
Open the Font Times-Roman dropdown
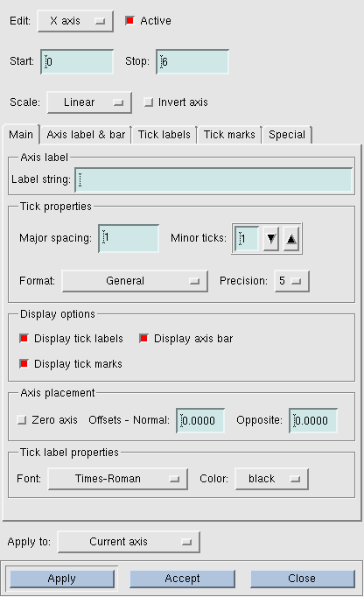[x=117, y=479]
